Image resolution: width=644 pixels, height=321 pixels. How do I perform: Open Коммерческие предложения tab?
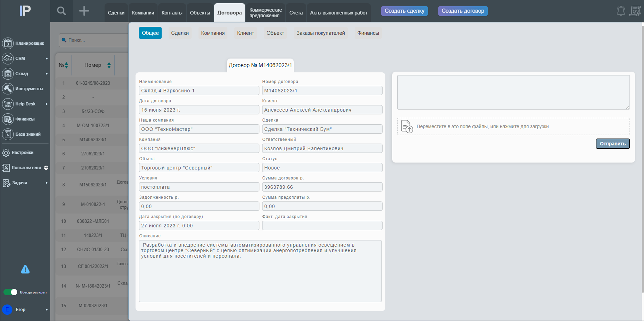266,13
